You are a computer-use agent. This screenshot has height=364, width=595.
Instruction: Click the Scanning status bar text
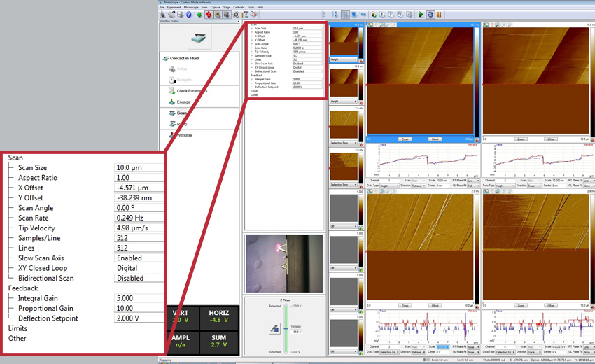point(166,360)
